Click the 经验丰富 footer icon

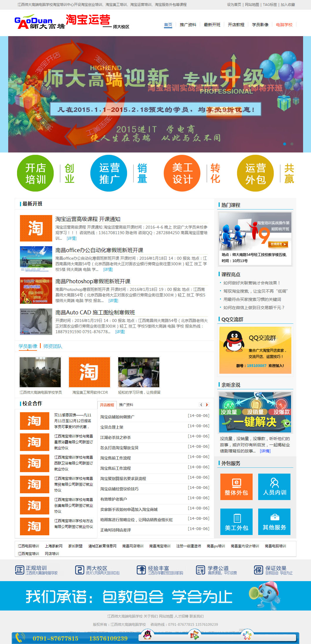(x=141, y=570)
